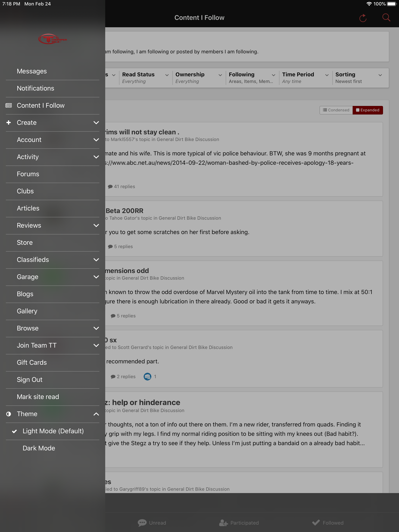Viewport: 399px width, 532px height.
Task: Tap the Unread speech bubble icon
Action: pos(142,523)
